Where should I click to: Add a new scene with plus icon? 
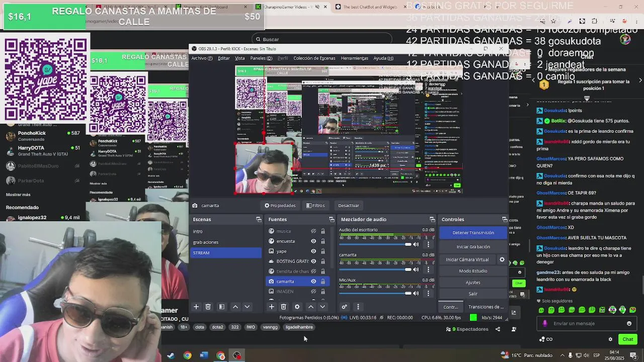tap(196, 307)
